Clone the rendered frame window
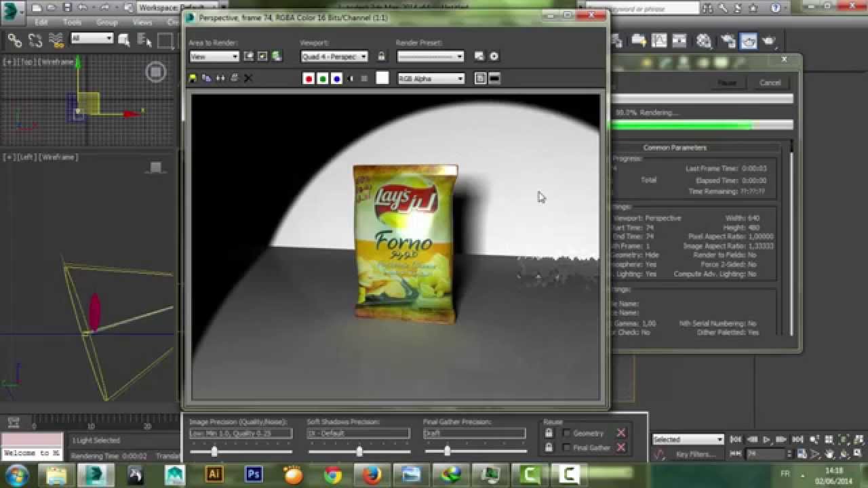This screenshot has width=868, height=488. tap(220, 79)
